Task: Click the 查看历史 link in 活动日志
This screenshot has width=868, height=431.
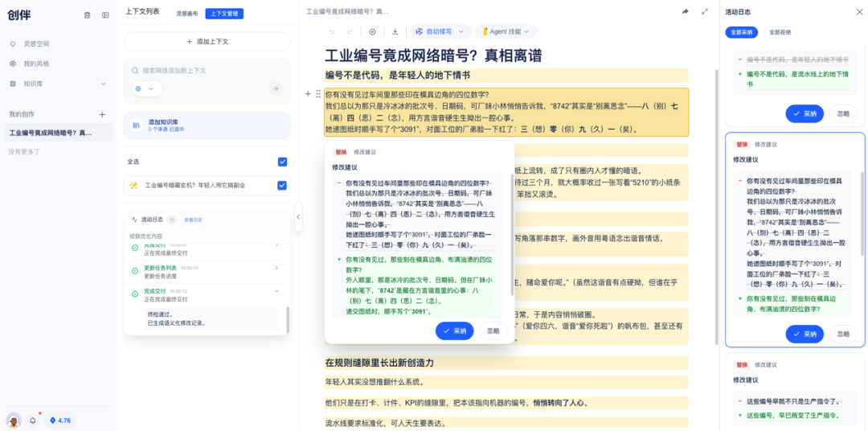Action: (194, 219)
